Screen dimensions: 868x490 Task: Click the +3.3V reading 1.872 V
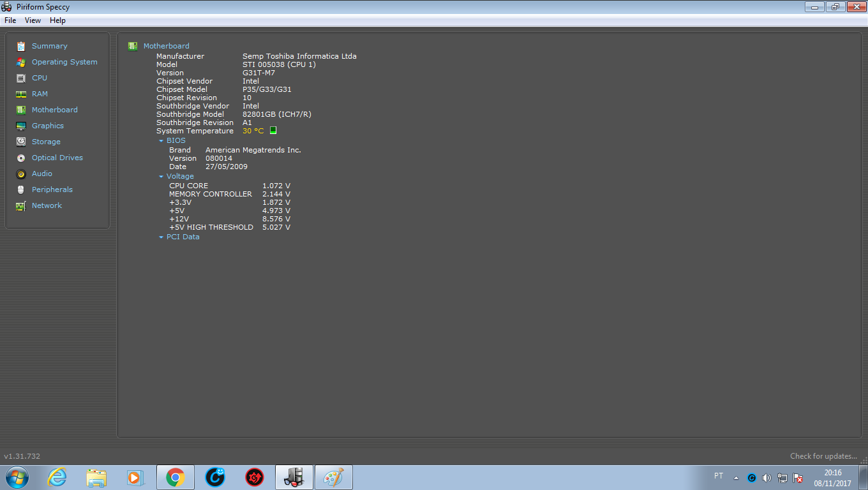[276, 202]
